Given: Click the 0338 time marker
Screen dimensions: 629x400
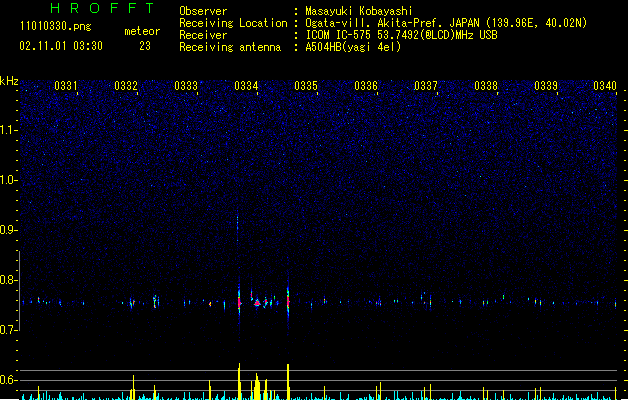Looking at the screenshot, I should tap(486, 86).
